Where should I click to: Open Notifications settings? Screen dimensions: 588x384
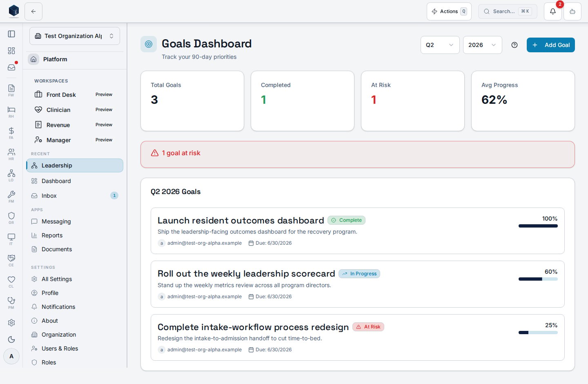[75, 307]
